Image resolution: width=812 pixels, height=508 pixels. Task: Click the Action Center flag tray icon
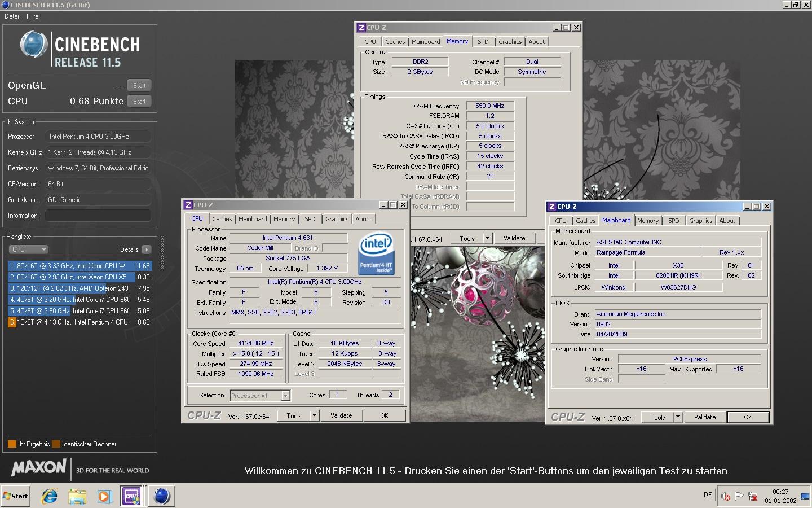point(739,497)
